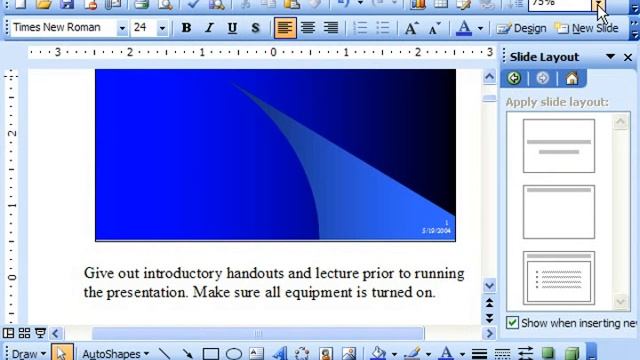This screenshot has height=360, width=640.
Task: Set paragraph to Align Right
Action: (331, 28)
